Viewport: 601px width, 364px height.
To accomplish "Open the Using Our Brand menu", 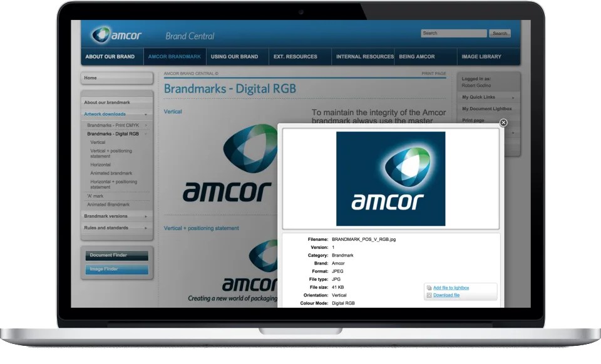I will [x=237, y=57].
